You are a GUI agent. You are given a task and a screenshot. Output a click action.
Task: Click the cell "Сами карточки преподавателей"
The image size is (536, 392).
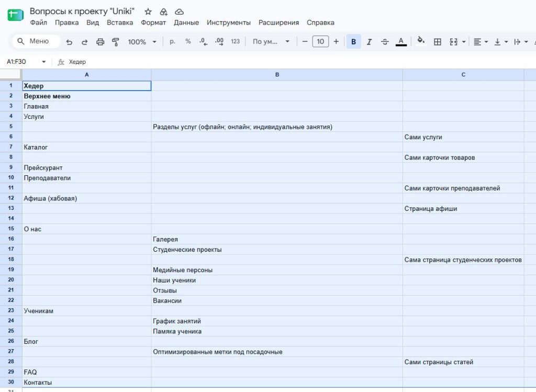463,188
